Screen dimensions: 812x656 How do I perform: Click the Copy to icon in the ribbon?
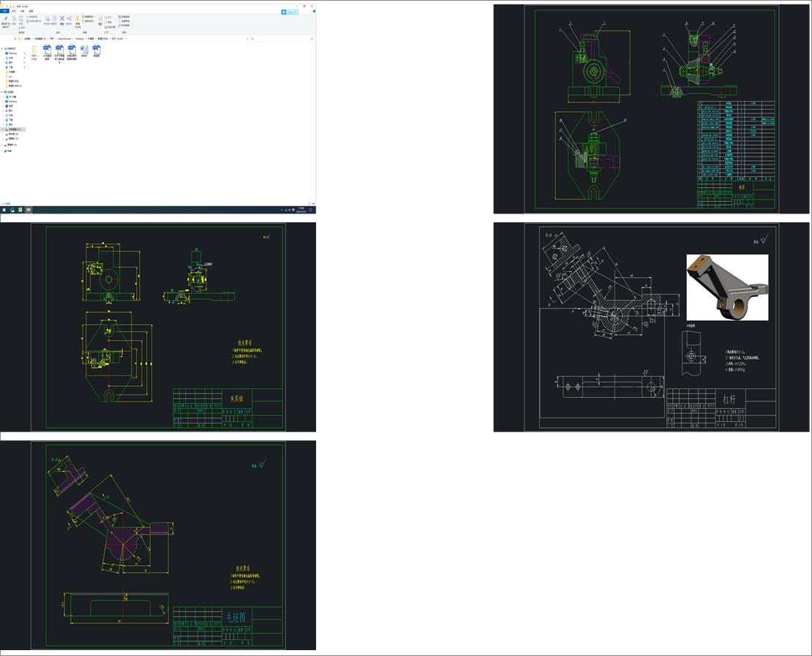[54, 18]
